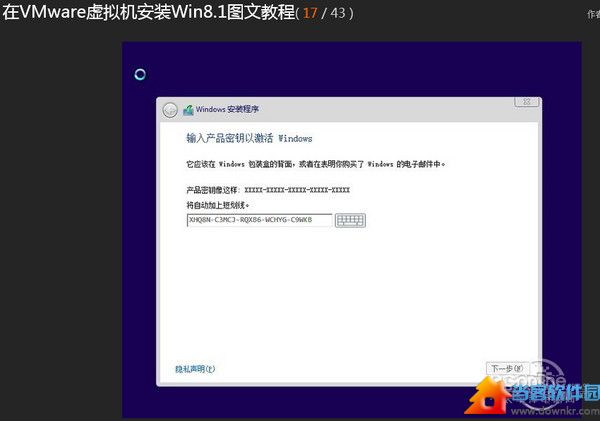
Task: Click the tutorial title 在VMware虚拟机安装Win8.1图文教程
Action: (x=149, y=12)
